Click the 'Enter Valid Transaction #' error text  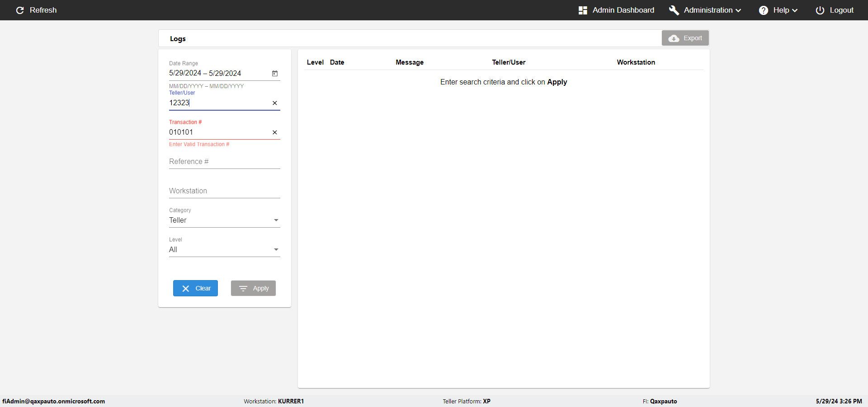[x=199, y=145]
